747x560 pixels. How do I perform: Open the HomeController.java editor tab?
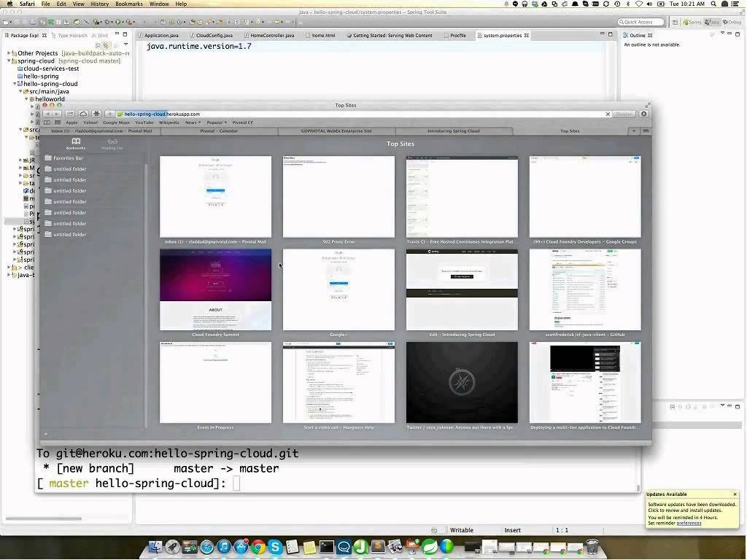268,35
